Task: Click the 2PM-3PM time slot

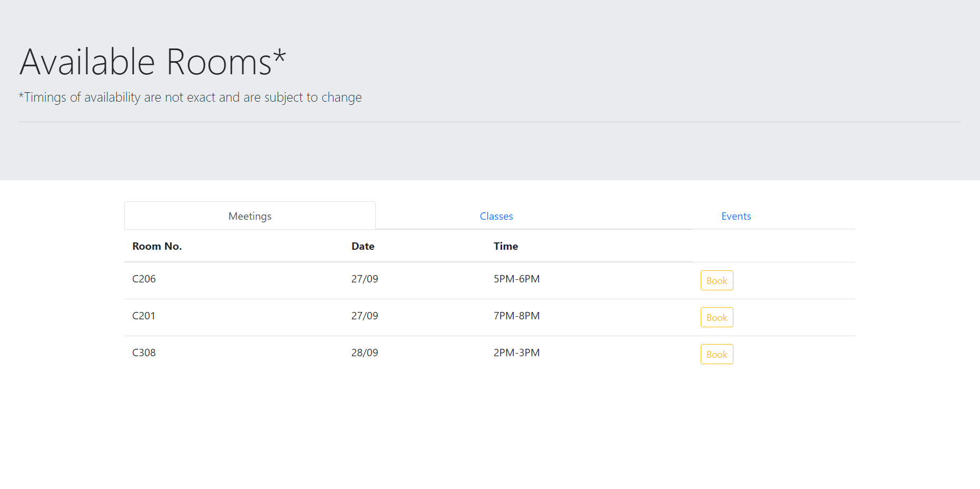Action: 516,353
